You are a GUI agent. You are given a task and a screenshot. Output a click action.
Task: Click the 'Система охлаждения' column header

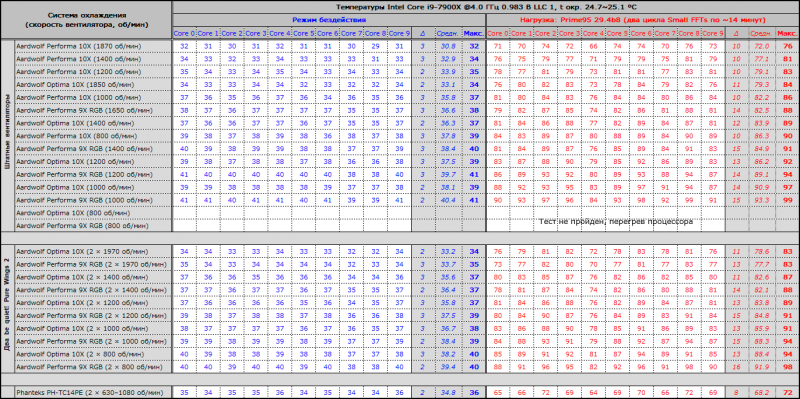(x=86, y=20)
